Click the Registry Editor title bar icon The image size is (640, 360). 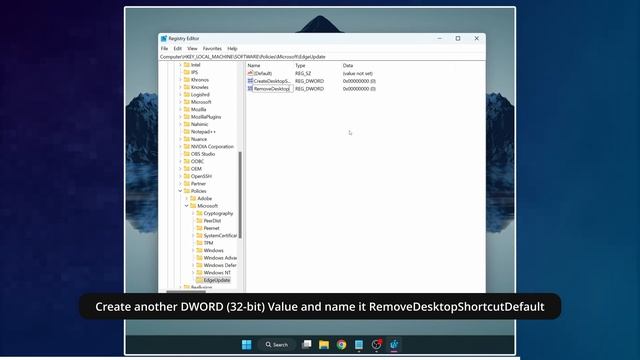tap(164, 38)
